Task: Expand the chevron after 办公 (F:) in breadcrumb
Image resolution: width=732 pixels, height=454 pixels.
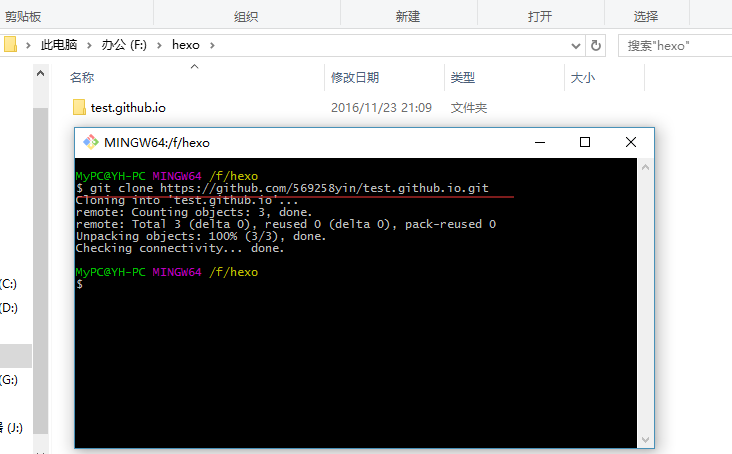Action: tap(161, 45)
